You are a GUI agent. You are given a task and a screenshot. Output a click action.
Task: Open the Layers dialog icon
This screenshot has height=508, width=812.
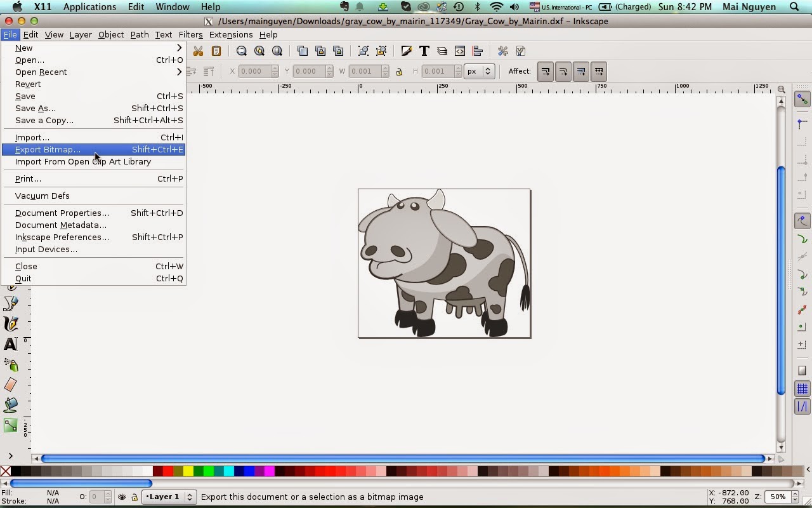tap(442, 51)
